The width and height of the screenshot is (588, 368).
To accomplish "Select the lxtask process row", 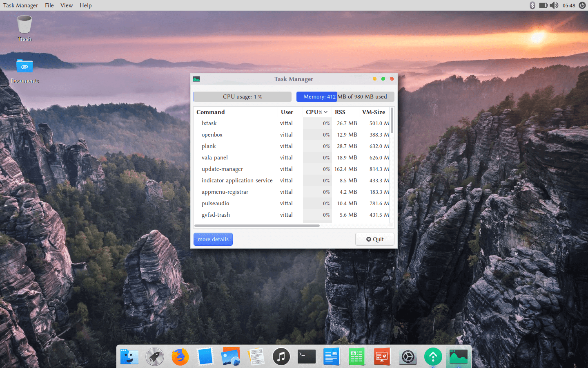I will tap(292, 123).
